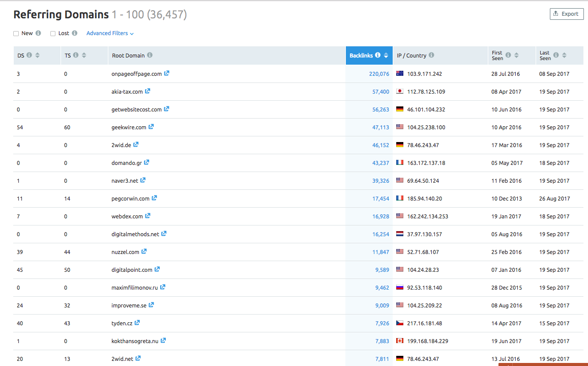This screenshot has width=588, height=366.
Task: Click the Russia flag for maximfilimonov.ru
Action: [400, 287]
